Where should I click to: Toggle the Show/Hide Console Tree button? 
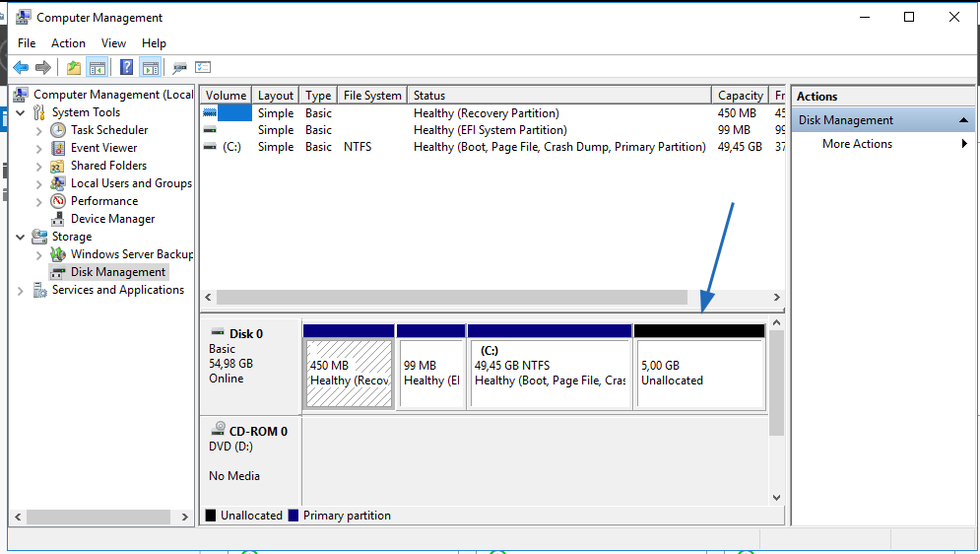click(97, 67)
